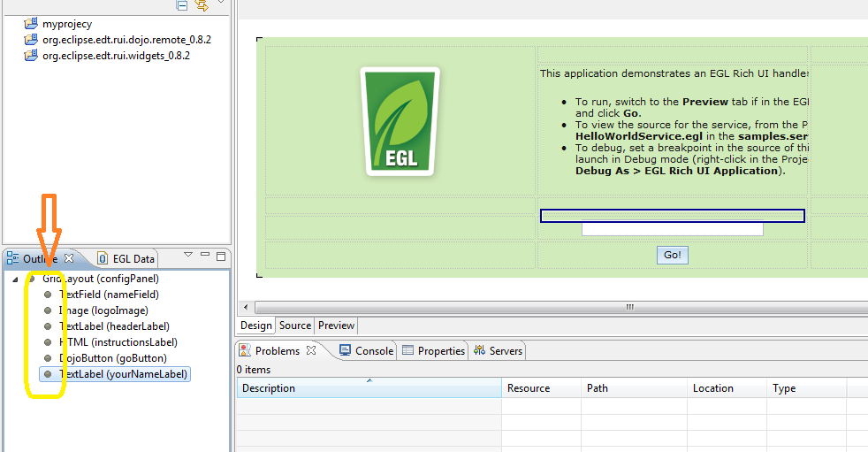Open the Outline view tab
Screen dimensions: 868x452
[40, 258]
